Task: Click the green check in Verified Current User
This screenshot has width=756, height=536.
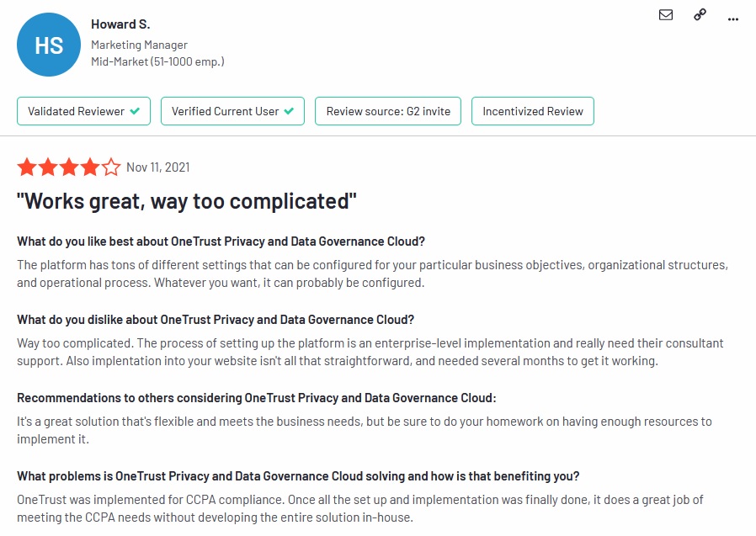Action: pyautogui.click(x=289, y=111)
